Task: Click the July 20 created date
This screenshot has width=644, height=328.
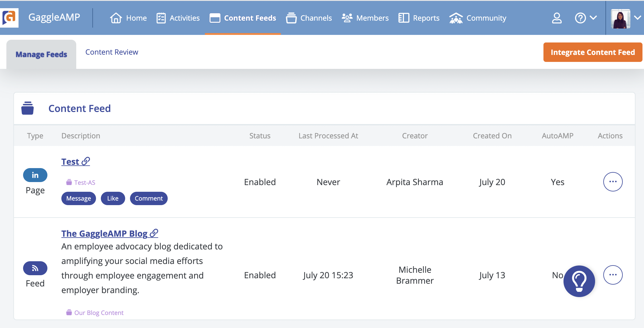Action: (x=492, y=182)
